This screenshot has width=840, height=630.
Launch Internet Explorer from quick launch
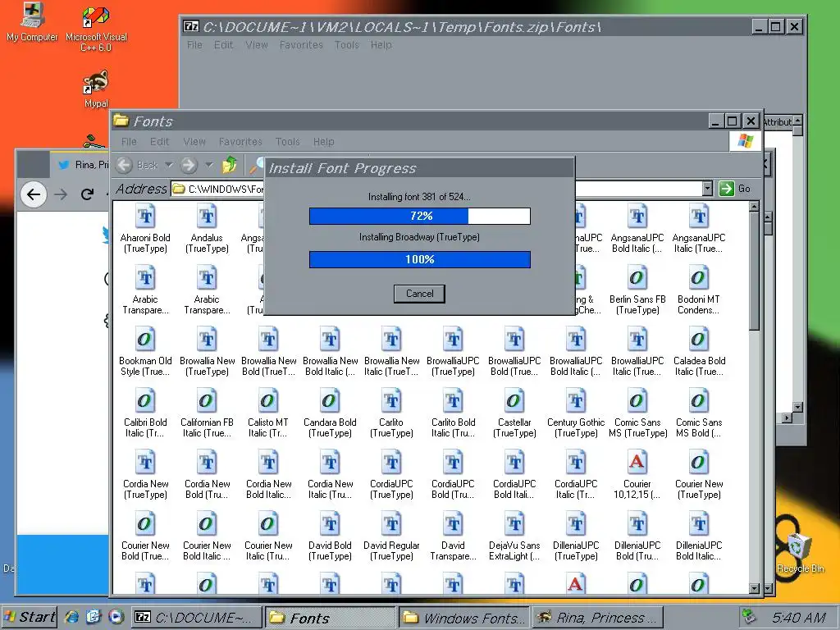click(71, 617)
